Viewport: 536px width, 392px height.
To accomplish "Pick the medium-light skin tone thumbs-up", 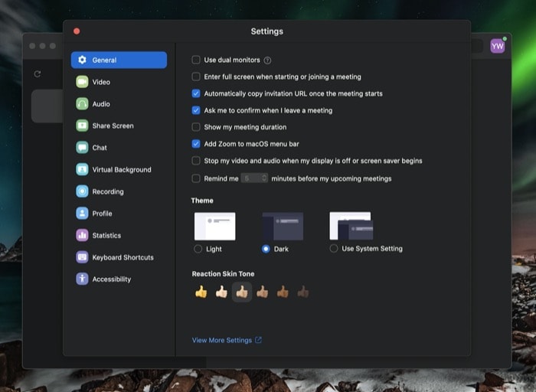I will tap(242, 292).
